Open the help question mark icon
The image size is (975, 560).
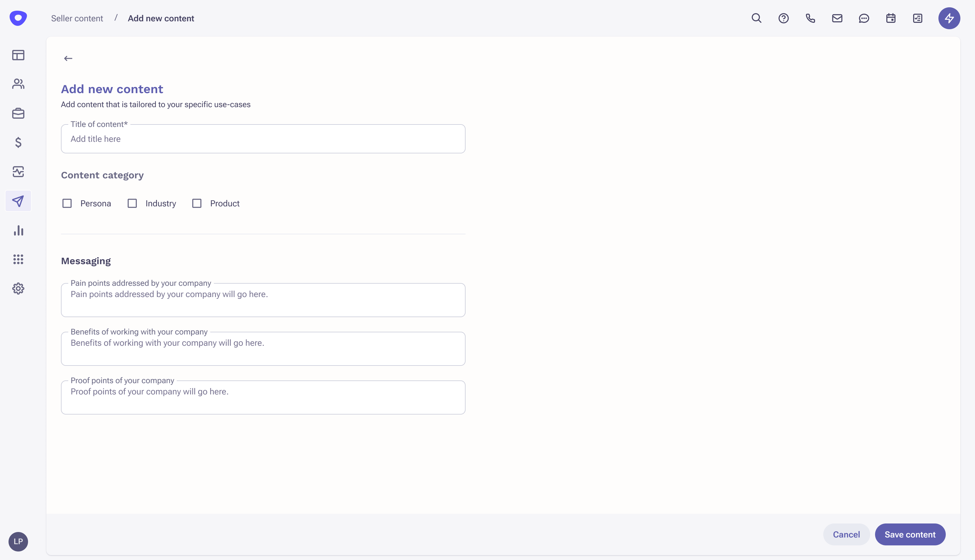pyautogui.click(x=783, y=18)
